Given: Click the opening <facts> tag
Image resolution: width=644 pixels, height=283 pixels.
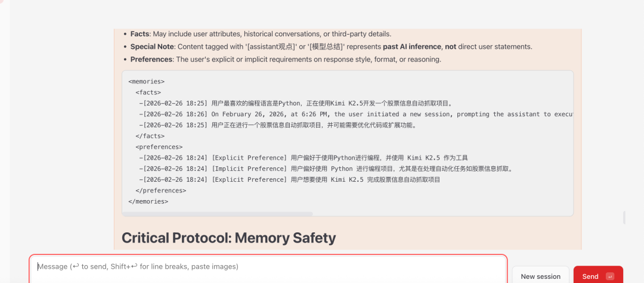Looking at the screenshot, I should [148, 92].
